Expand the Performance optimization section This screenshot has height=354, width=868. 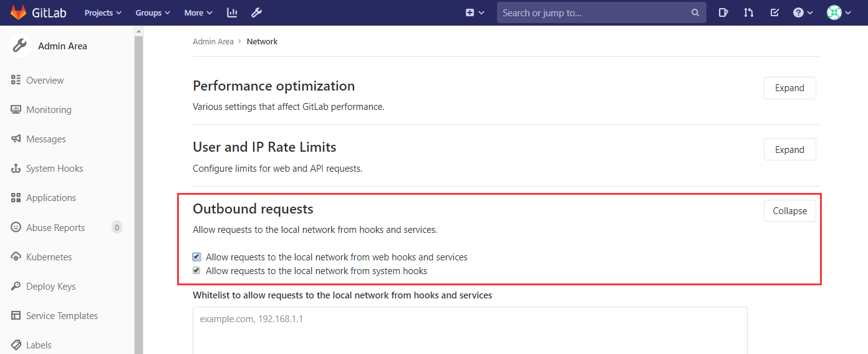789,88
